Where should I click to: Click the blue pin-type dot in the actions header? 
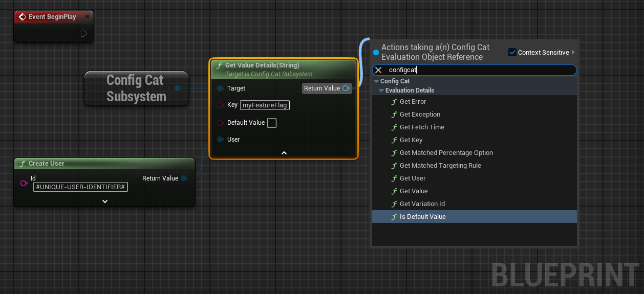[x=376, y=52]
